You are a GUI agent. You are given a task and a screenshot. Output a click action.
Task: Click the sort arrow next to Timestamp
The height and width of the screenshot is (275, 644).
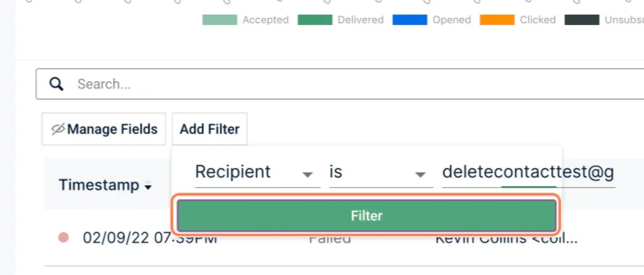click(x=148, y=186)
